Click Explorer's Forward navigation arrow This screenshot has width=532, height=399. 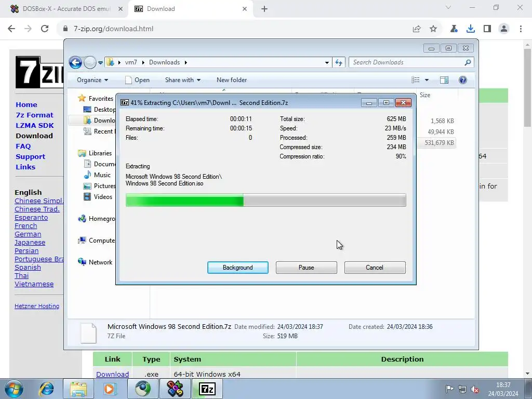[x=90, y=62]
